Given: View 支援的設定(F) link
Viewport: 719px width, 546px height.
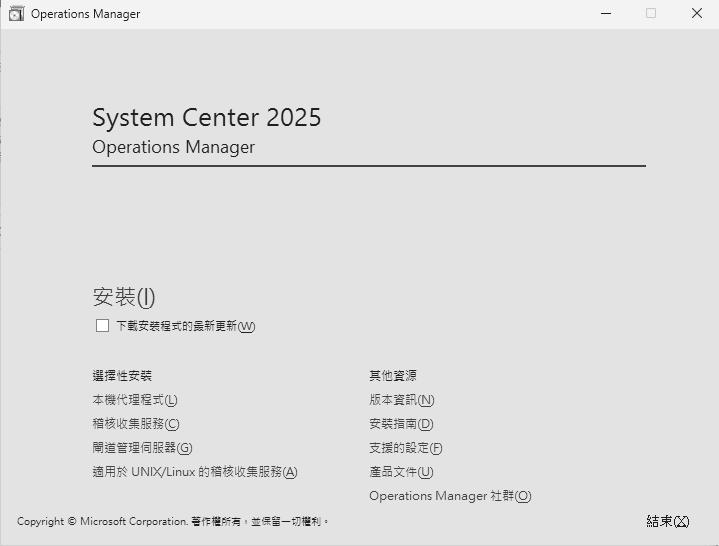Looking at the screenshot, I should tap(406, 447).
